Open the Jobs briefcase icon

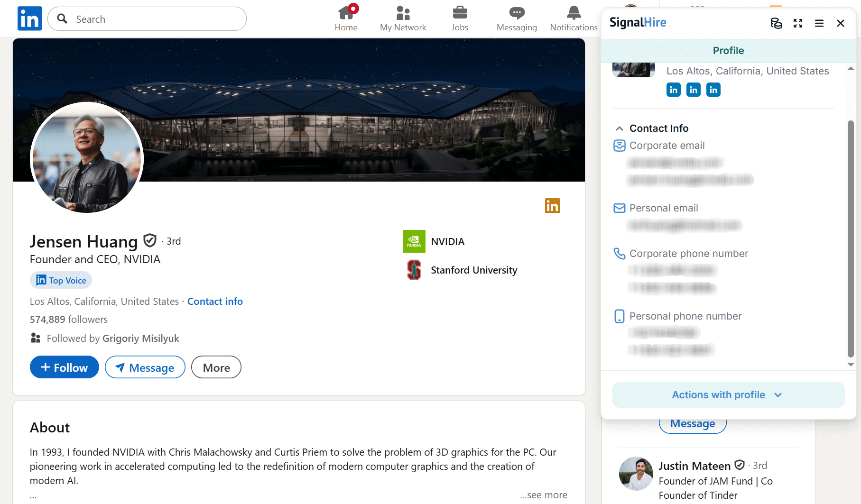coord(460,12)
